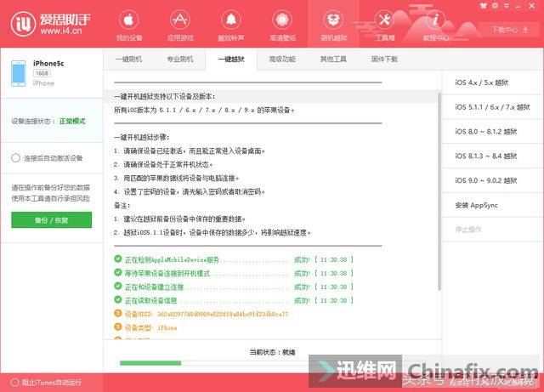Image resolution: width=544 pixels, height=392 pixels.
Task: Click the 一键开机越狱步骤 heading text
Action: click(142, 137)
